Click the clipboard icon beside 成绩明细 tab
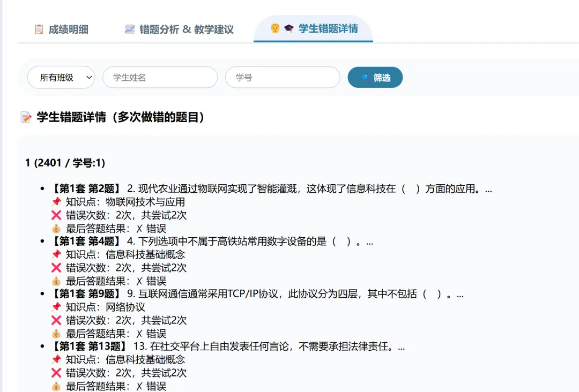 pyautogui.click(x=39, y=30)
